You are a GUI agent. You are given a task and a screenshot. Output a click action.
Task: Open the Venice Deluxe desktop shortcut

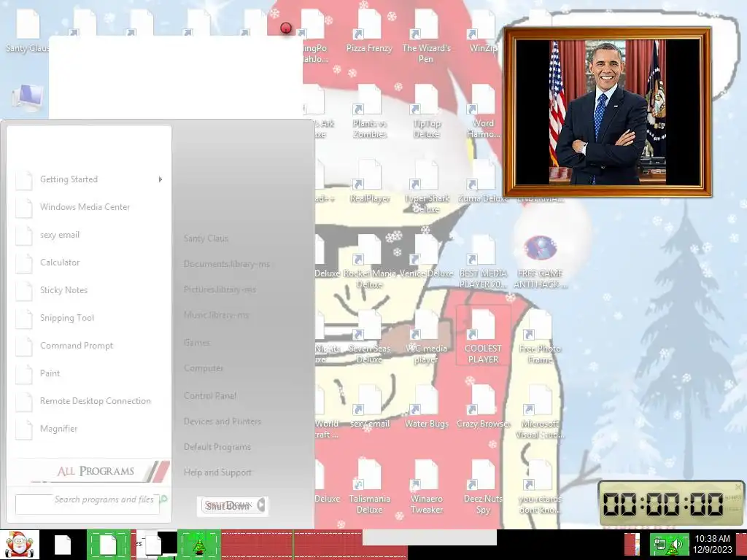click(x=426, y=257)
